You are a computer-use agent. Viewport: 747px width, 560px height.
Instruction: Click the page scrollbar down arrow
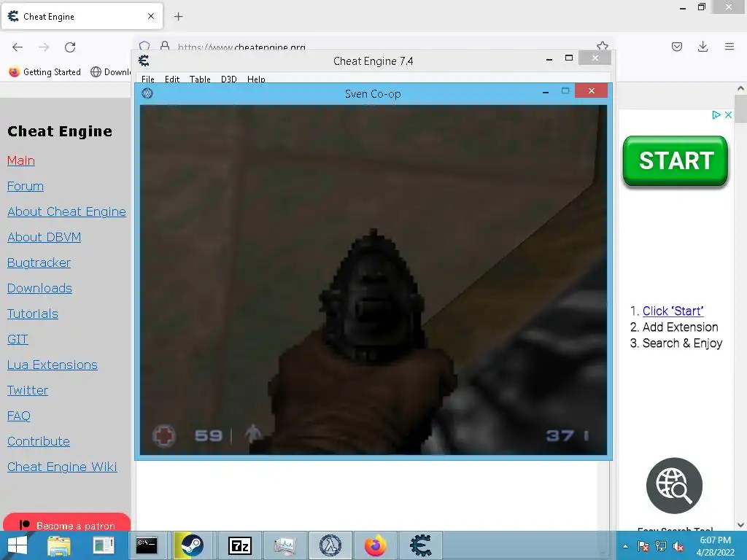(x=740, y=525)
